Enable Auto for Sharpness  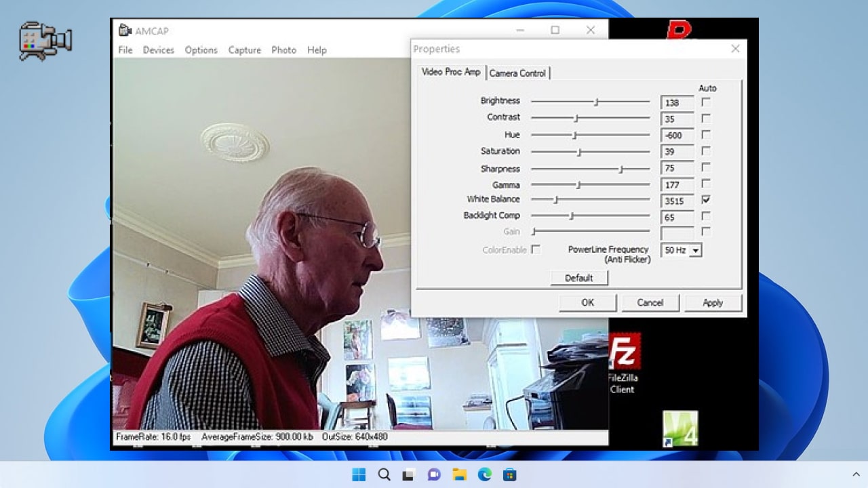tap(706, 167)
